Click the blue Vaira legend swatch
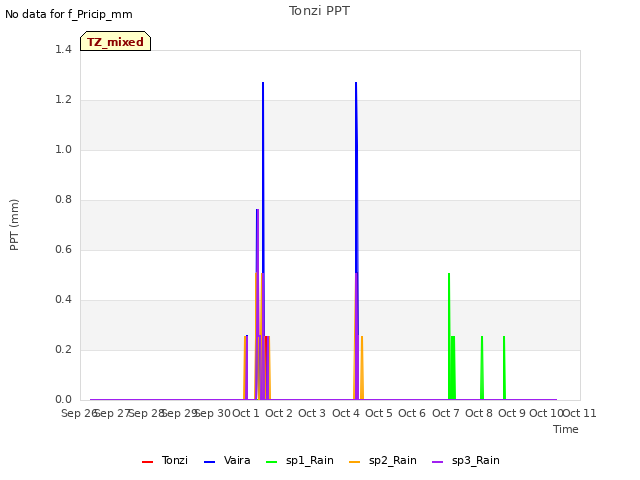 tap(209, 462)
